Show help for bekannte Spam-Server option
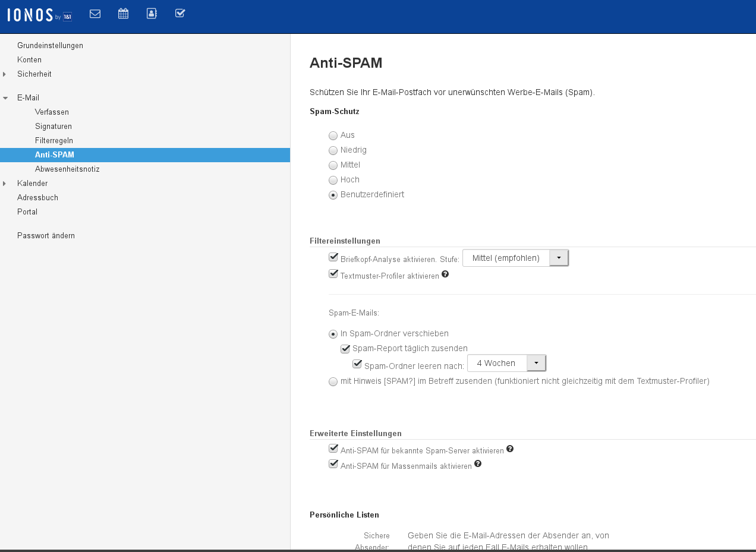 pyautogui.click(x=510, y=449)
